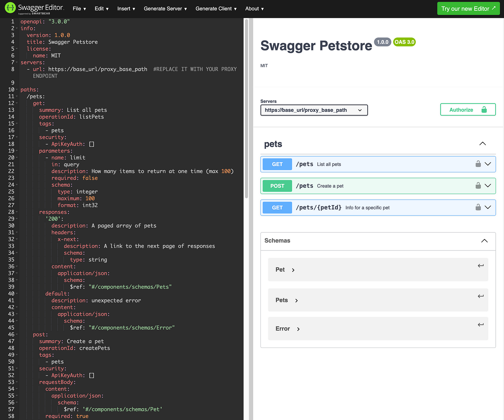Click the MIT license text in preview

[264, 66]
